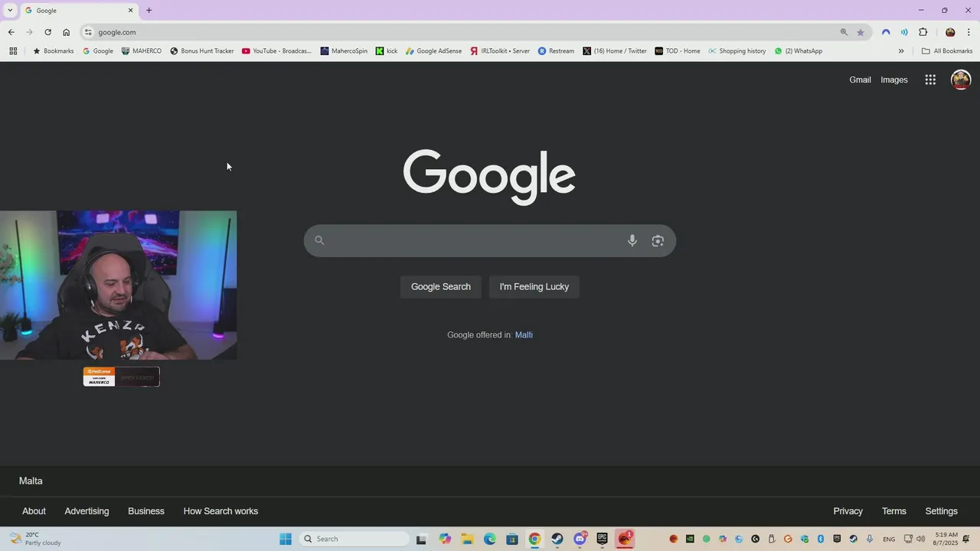Open Gmail from the top links
980x551 pixels.
click(x=860, y=80)
